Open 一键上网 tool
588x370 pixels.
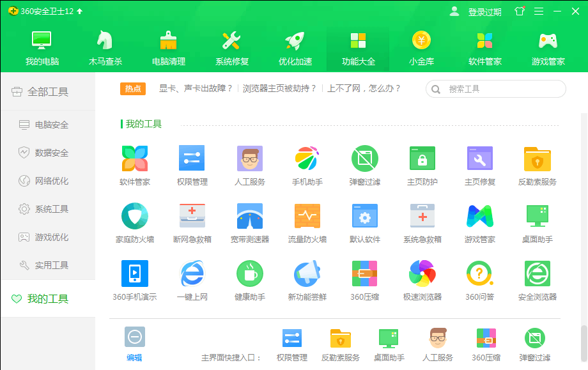click(x=192, y=274)
